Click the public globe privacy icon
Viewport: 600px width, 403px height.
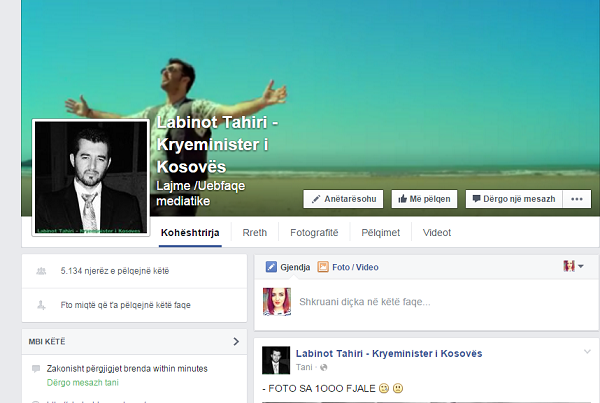[x=324, y=367]
